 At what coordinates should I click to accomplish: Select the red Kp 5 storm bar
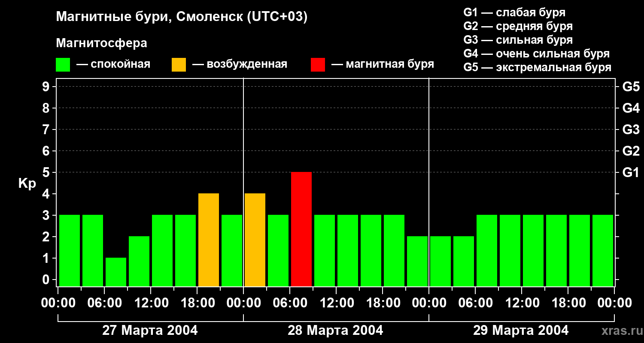[x=301, y=229]
